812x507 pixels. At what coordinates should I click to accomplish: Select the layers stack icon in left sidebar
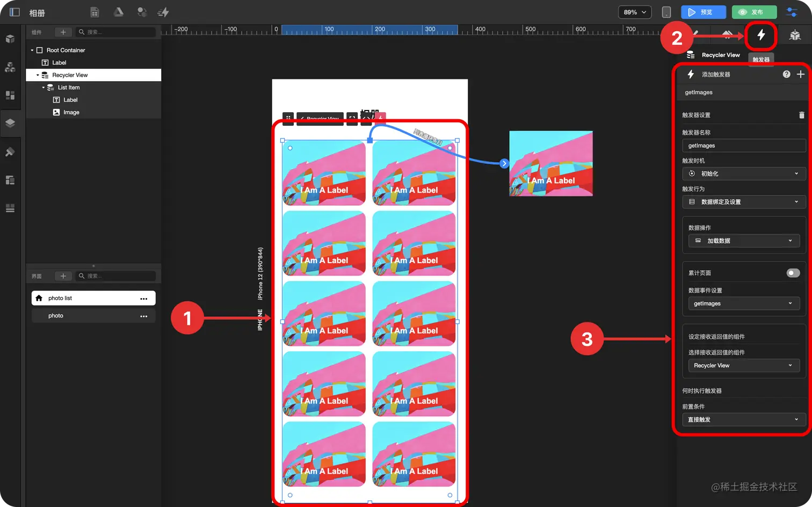tap(10, 123)
